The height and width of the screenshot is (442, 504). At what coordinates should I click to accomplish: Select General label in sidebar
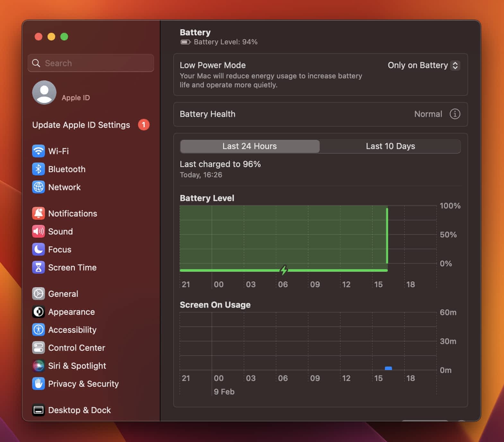coord(63,294)
